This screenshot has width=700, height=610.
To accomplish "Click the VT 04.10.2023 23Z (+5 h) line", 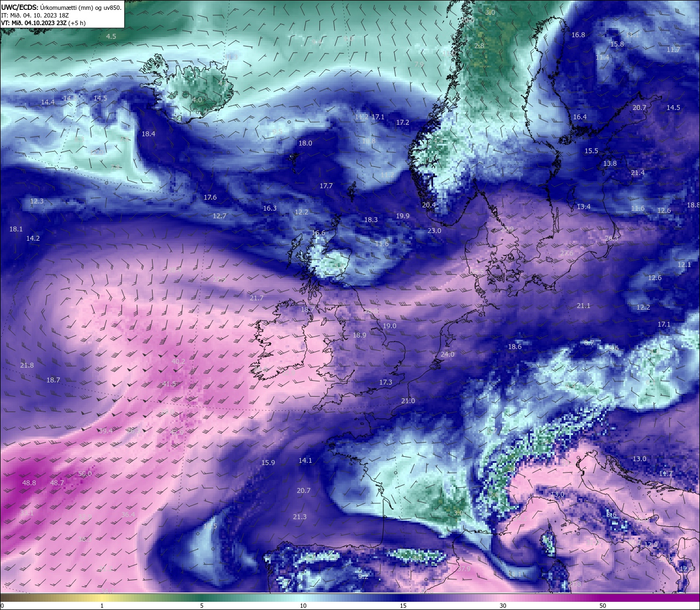I will coord(43,23).
